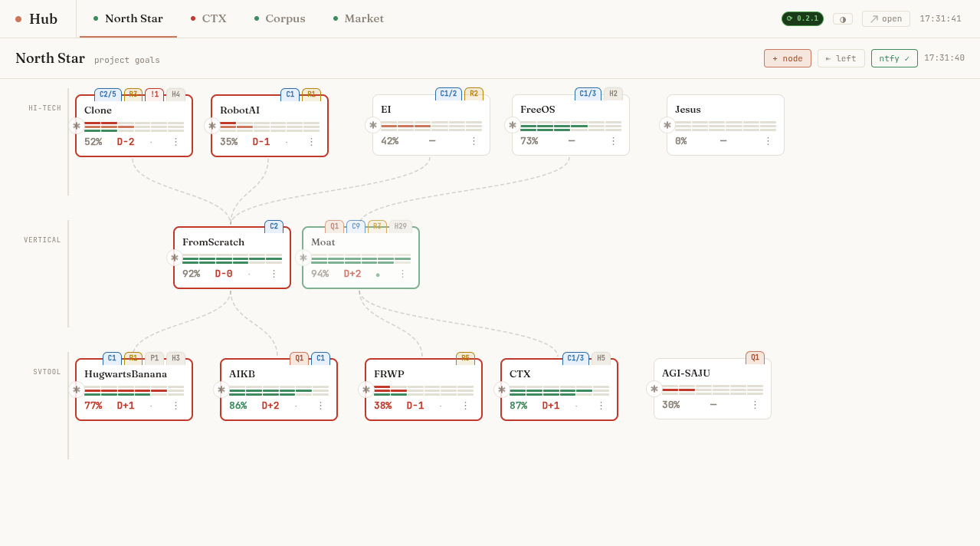980x546 pixels.
Task: Open the three-dot menu on CTX node
Action: (x=601, y=406)
